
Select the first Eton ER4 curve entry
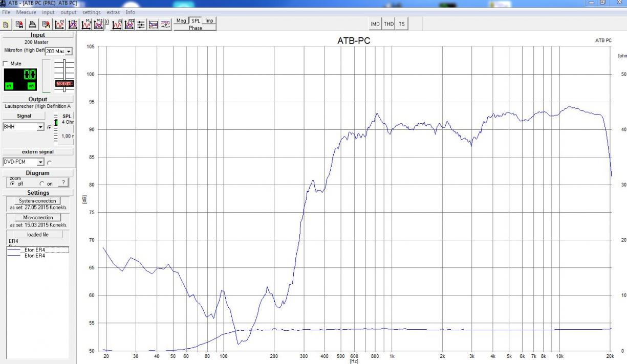click(x=38, y=250)
